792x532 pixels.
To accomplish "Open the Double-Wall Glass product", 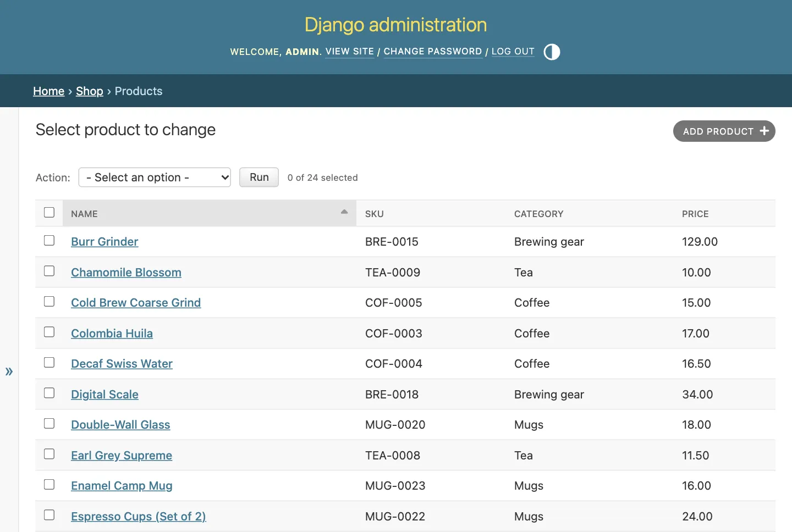I will pos(120,425).
